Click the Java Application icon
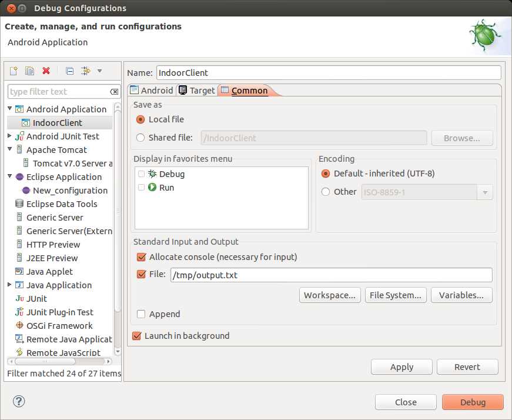 coord(19,285)
